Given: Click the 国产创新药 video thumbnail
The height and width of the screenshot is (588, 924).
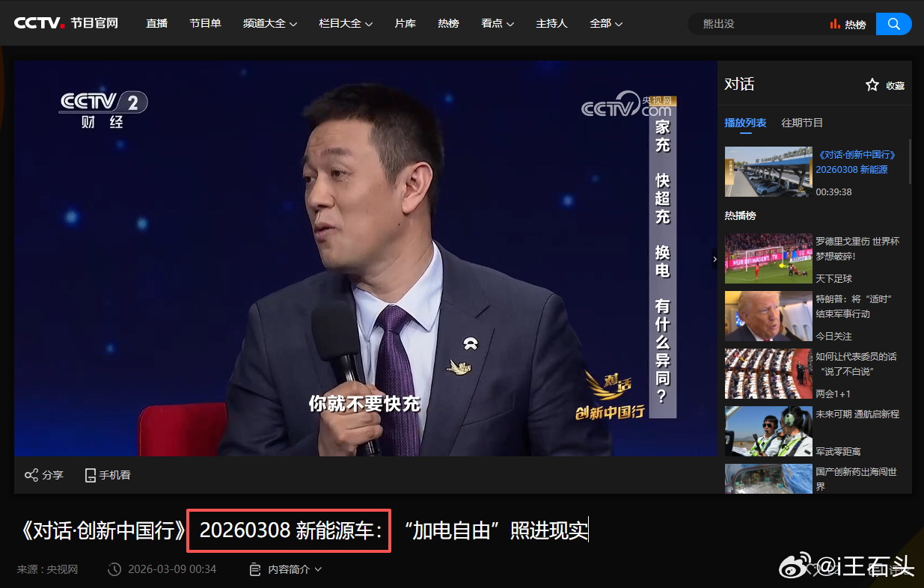Looking at the screenshot, I should tap(768, 479).
